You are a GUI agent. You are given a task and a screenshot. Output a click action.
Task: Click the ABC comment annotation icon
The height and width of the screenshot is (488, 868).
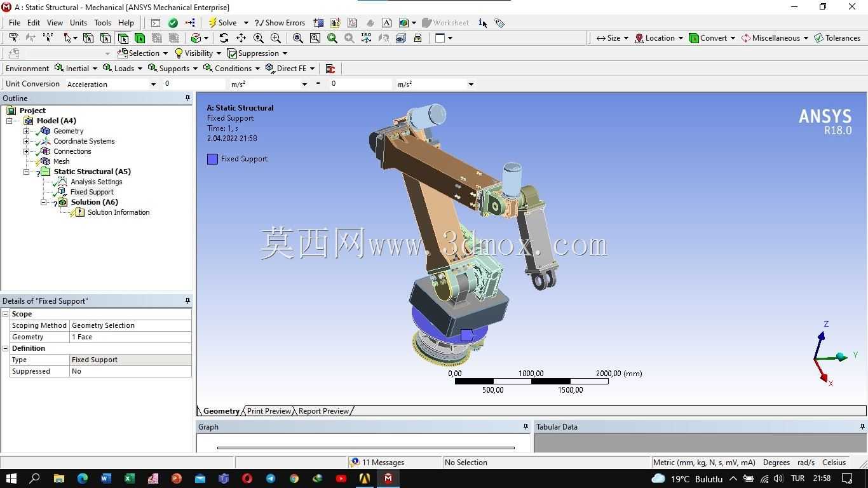[x=336, y=23]
